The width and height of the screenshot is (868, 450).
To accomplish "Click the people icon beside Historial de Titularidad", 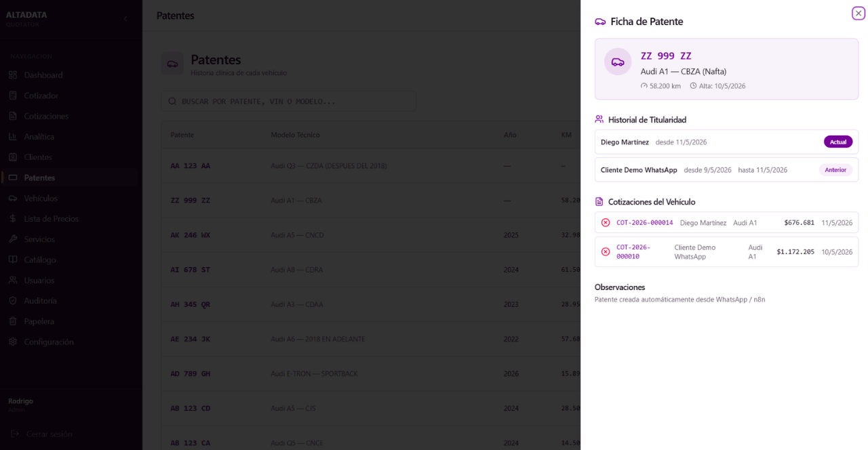I will pos(599,119).
